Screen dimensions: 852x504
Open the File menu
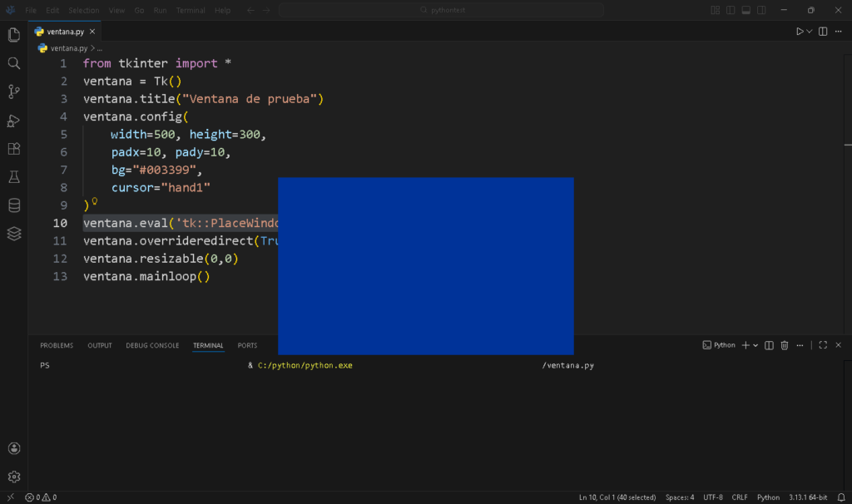coord(31,10)
